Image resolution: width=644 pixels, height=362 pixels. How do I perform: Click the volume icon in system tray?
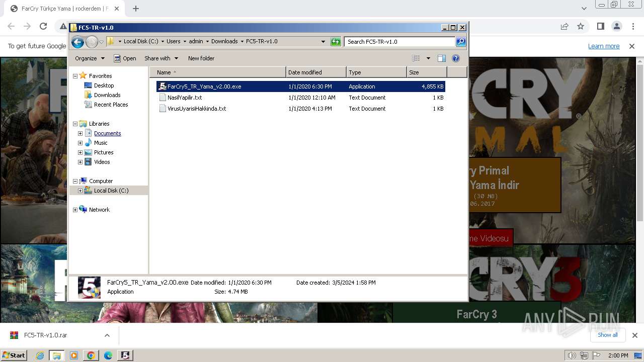572,355
